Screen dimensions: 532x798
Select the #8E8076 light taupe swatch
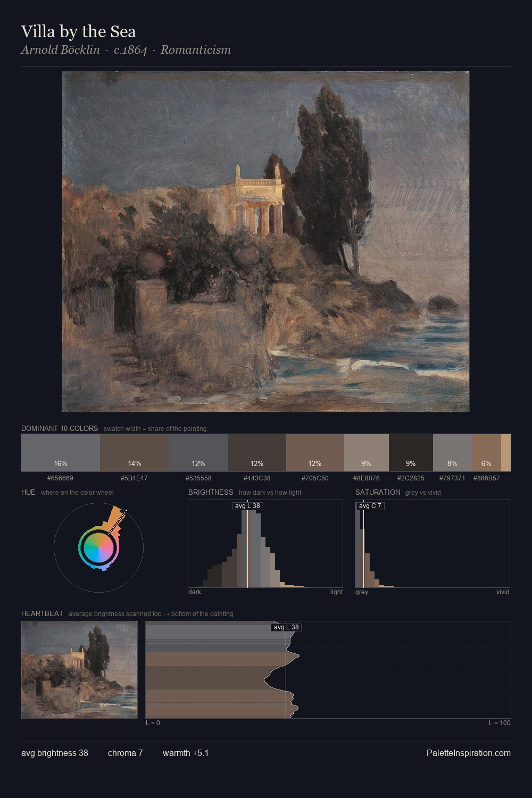point(367,453)
